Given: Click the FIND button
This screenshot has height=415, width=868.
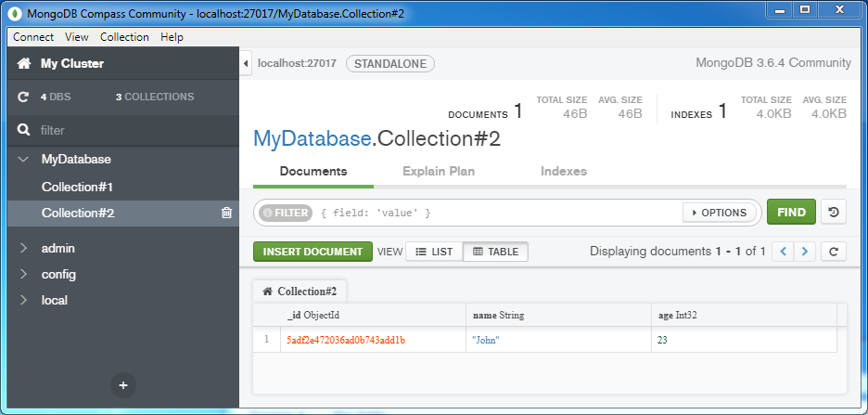Looking at the screenshot, I should [x=791, y=213].
